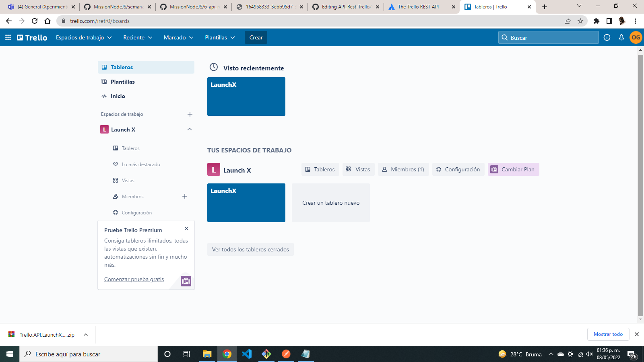Viewport: 644px width, 362px height.
Task: Open the OG account avatar menu
Action: [x=636, y=37]
